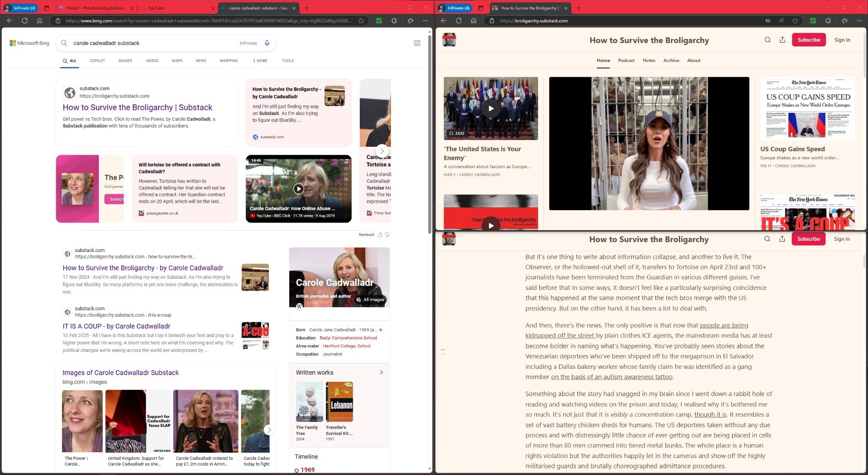Open the Hertford College, Oxford link
The image size is (868, 475).
pos(347,346)
